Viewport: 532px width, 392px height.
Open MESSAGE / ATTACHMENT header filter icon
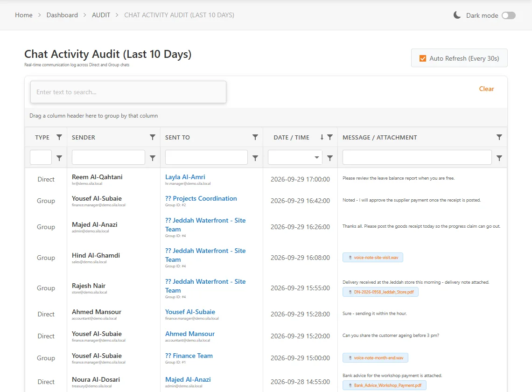click(x=499, y=137)
